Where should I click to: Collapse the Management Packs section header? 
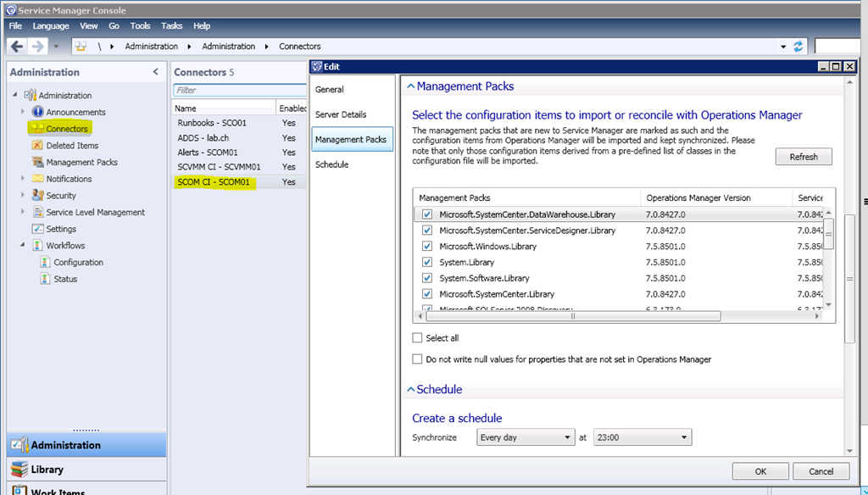[411, 86]
